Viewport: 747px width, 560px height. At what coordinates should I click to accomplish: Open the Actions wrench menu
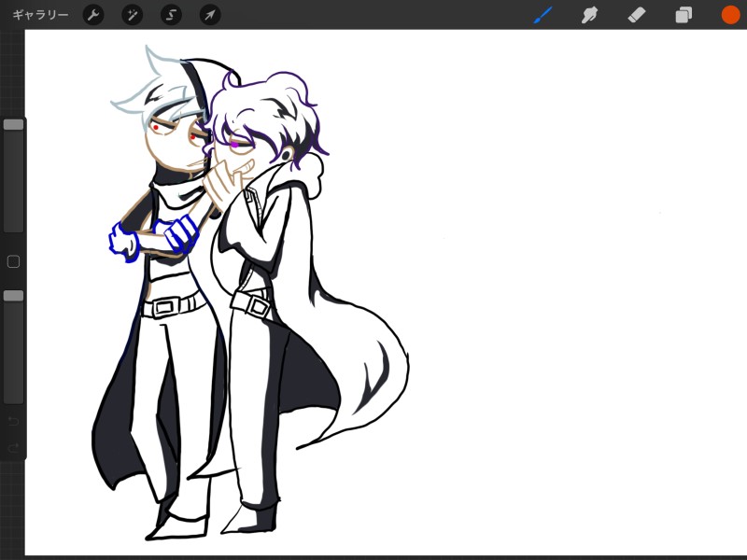click(x=93, y=15)
